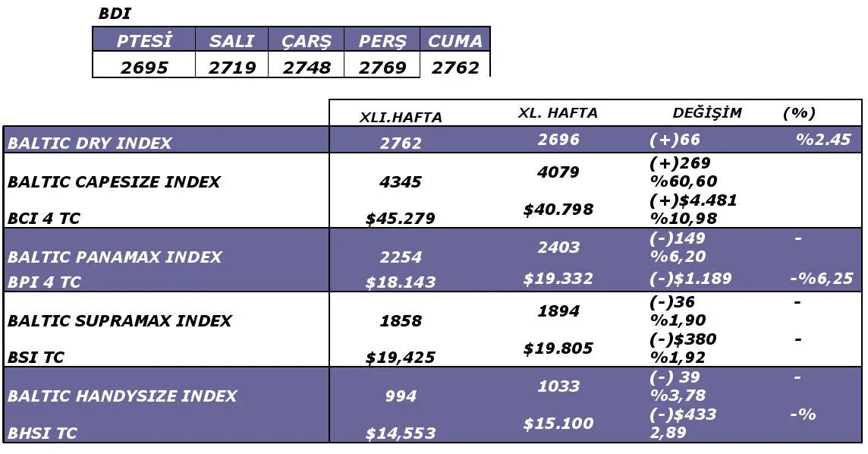Select the BCI 4 TC value $45.279
Image resolution: width=868 pixels, height=454 pixels.
(400, 219)
